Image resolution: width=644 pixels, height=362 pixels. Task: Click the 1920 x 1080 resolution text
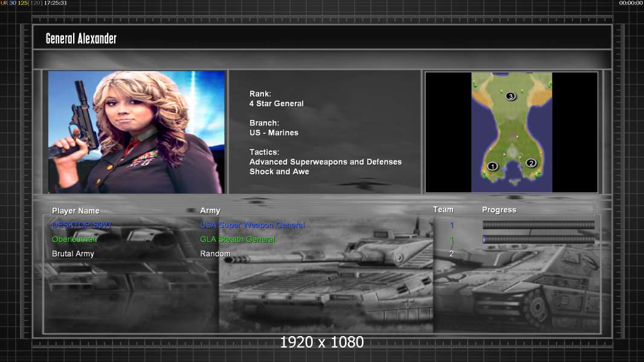(322, 342)
